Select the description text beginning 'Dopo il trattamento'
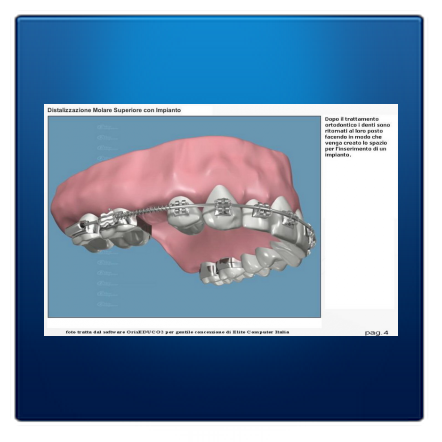This screenshot has height=442, width=442. [357, 137]
